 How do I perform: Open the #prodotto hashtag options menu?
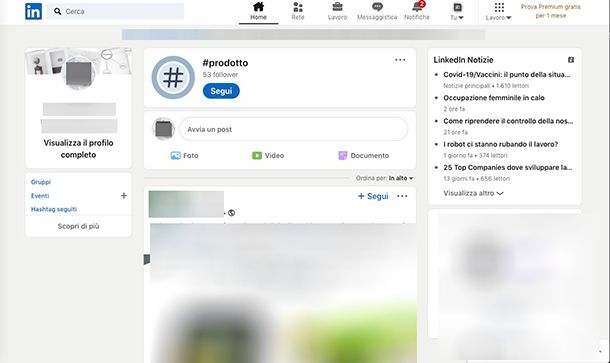coord(400,60)
